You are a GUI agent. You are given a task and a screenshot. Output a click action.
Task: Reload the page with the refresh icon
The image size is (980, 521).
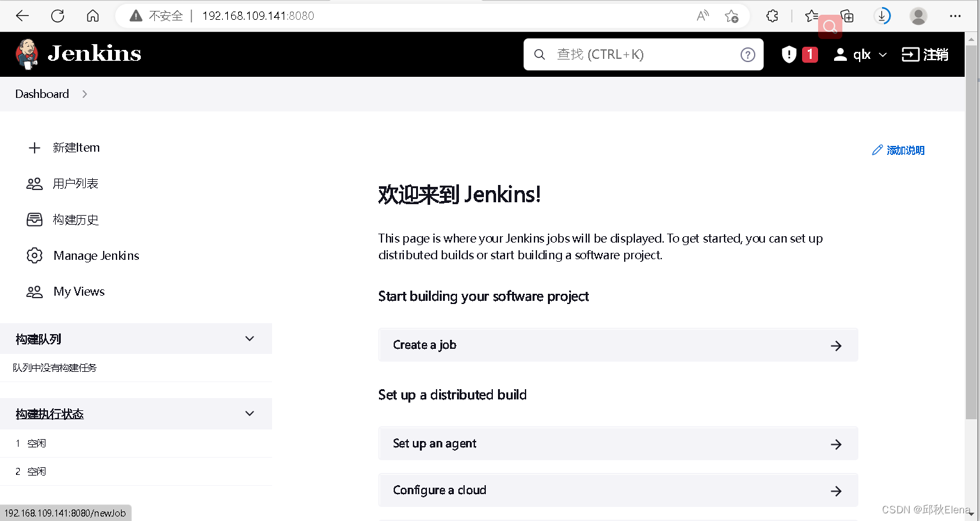coord(58,16)
